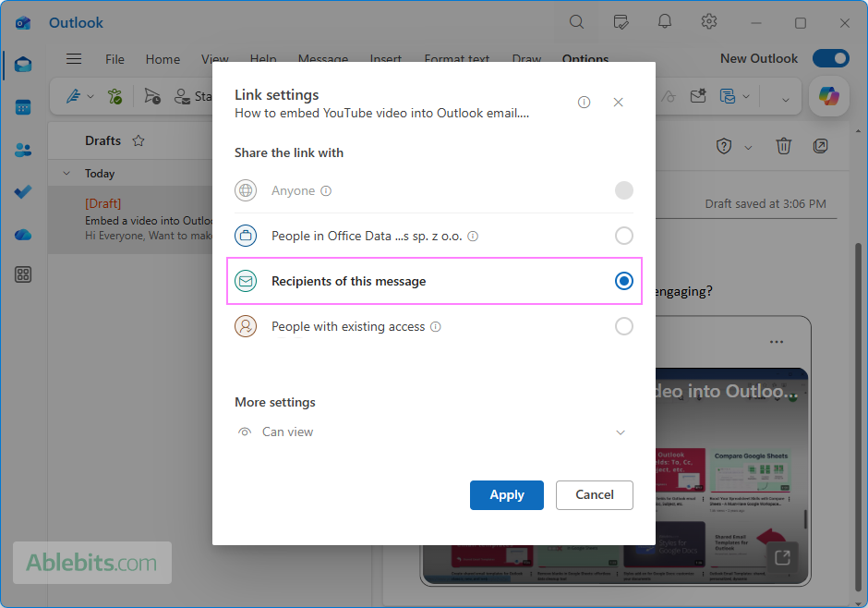This screenshot has height=608, width=868.
Task: Show info about the Anyone option
Action: (x=326, y=191)
